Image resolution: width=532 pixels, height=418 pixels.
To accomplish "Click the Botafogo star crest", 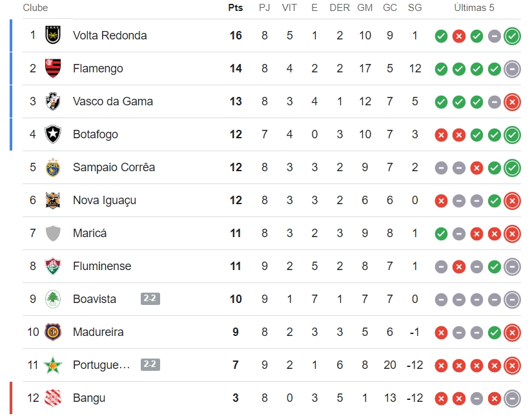I will 53,134.
